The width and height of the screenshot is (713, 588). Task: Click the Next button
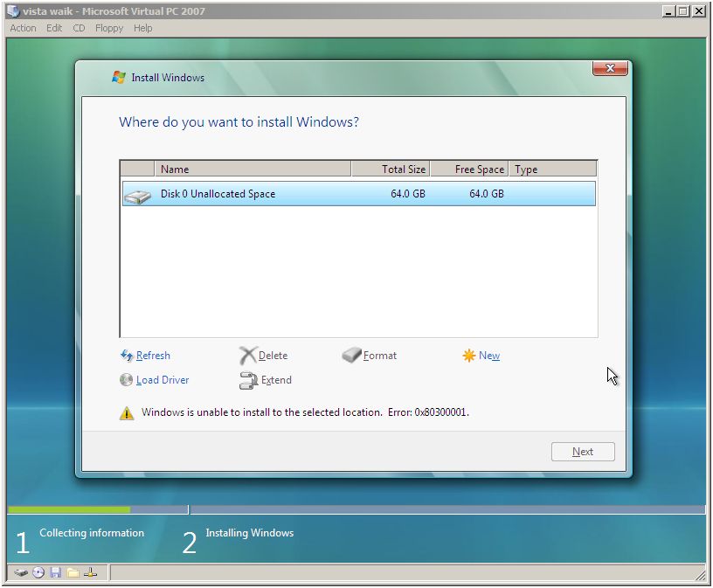click(x=583, y=452)
